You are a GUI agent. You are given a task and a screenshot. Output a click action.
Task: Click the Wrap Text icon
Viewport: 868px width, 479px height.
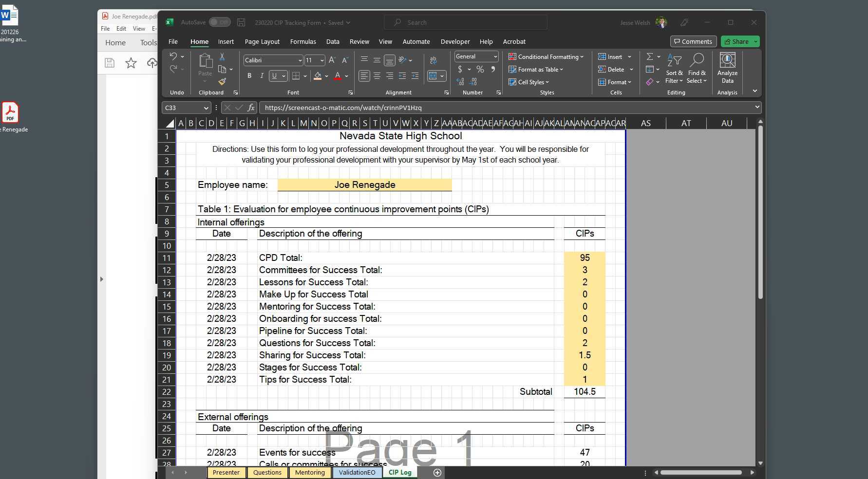433,60
